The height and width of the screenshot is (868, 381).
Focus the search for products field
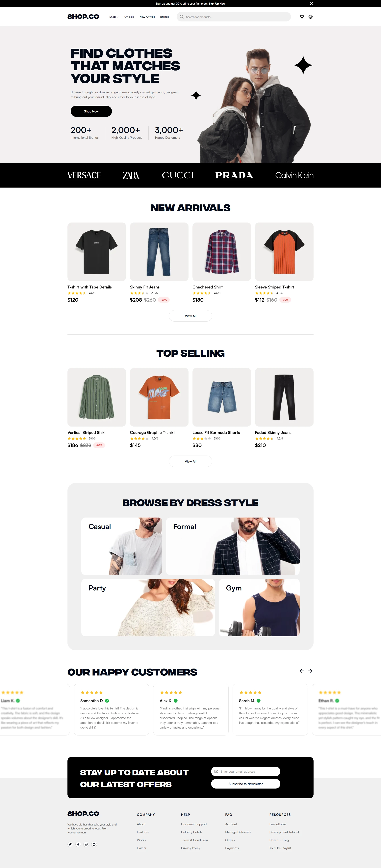click(x=234, y=17)
